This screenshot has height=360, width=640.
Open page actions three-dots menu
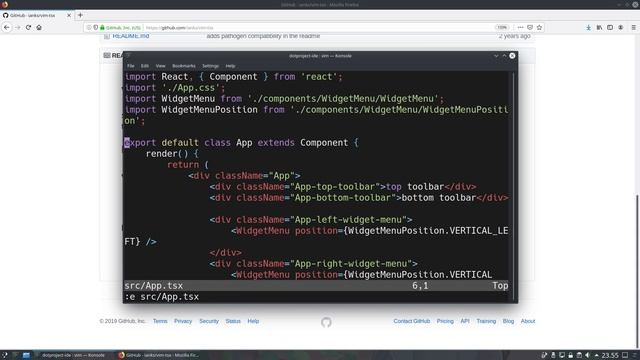click(x=520, y=27)
